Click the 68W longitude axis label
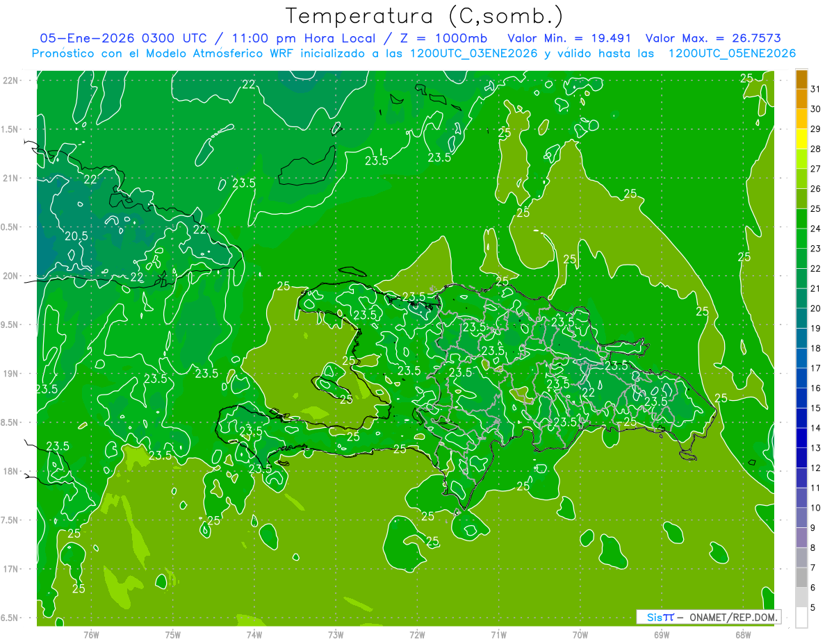The image size is (834, 644). click(743, 635)
